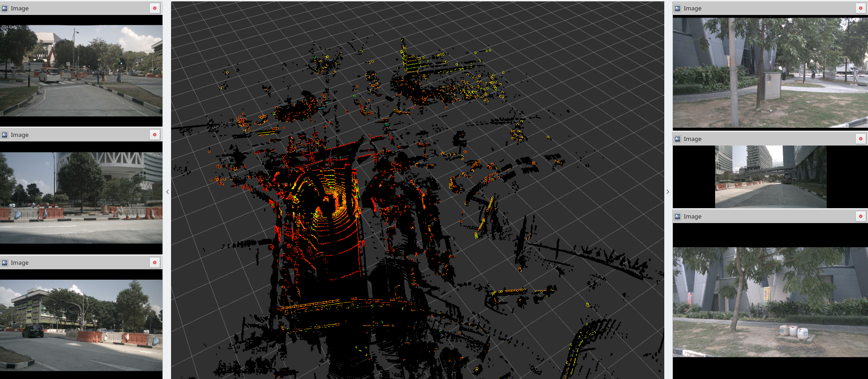Close the Image panel showing the overpass road

[860, 139]
